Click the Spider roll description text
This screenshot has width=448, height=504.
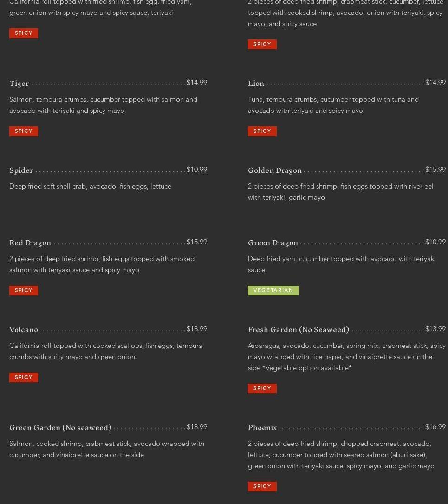[90, 186]
